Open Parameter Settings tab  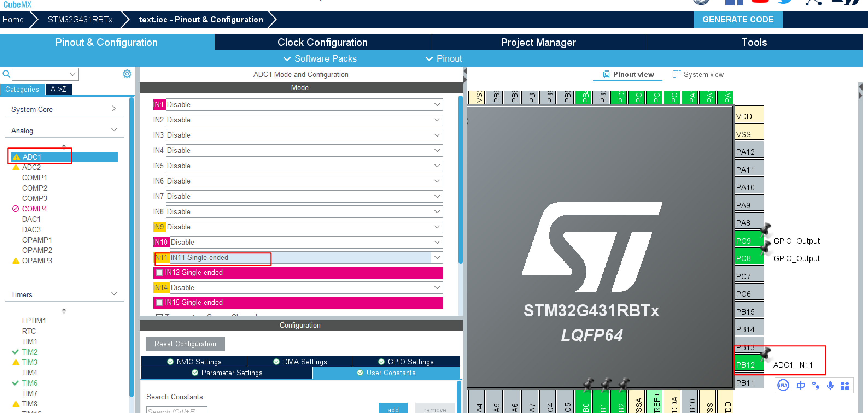point(227,373)
